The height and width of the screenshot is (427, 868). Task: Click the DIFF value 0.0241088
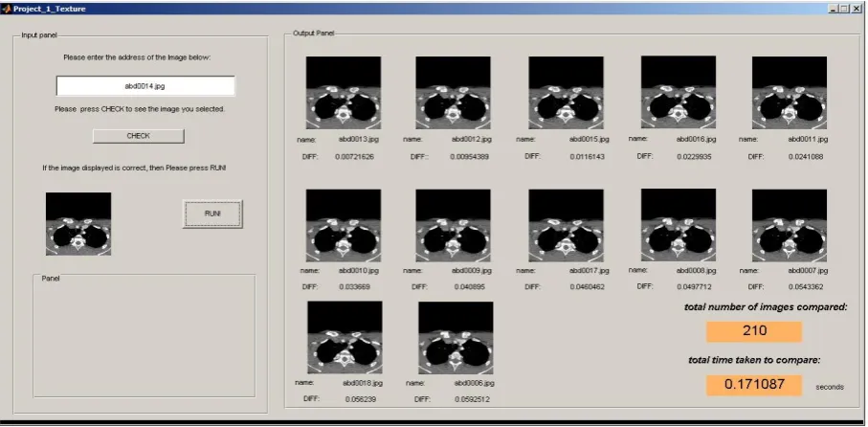pos(806,157)
